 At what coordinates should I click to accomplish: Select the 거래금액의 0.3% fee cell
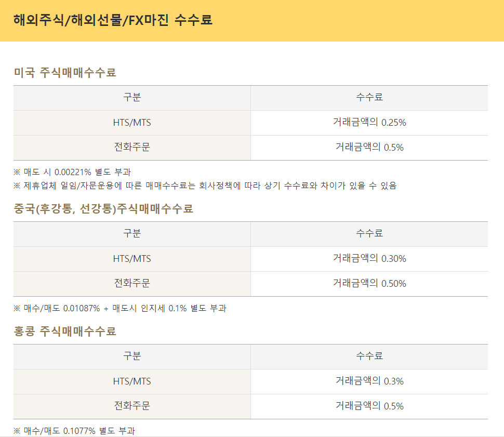pos(369,381)
